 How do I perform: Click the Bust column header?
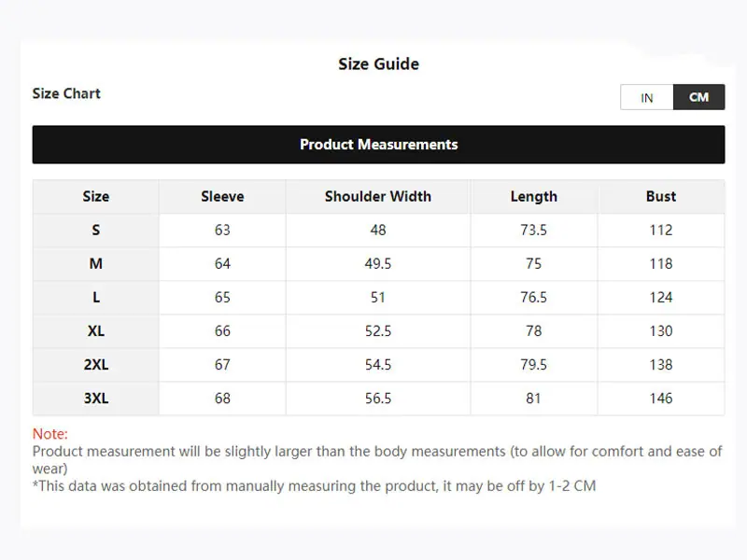[x=661, y=196]
